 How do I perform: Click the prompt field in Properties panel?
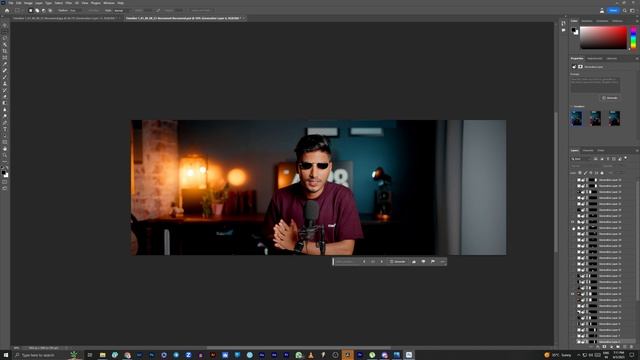[x=595, y=84]
